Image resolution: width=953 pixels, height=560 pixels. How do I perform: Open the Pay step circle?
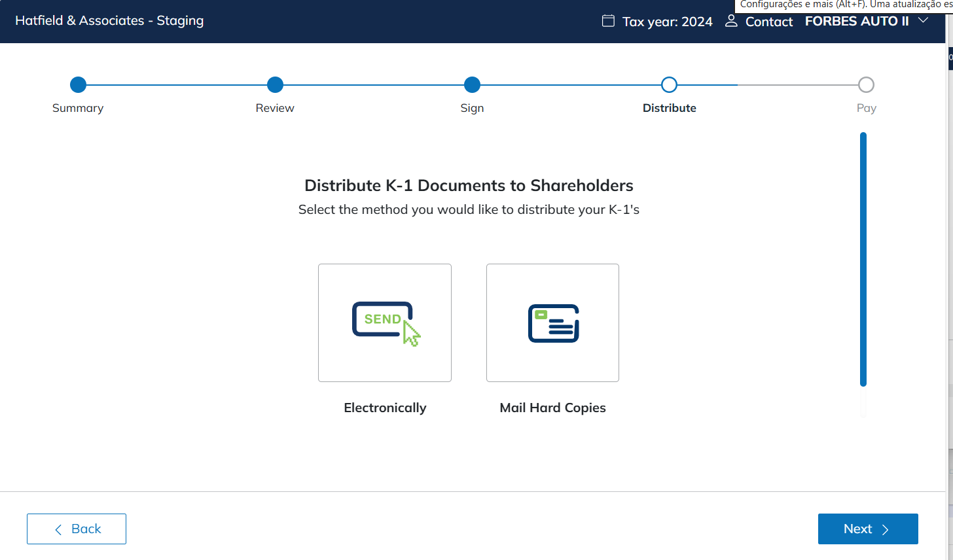(x=866, y=84)
